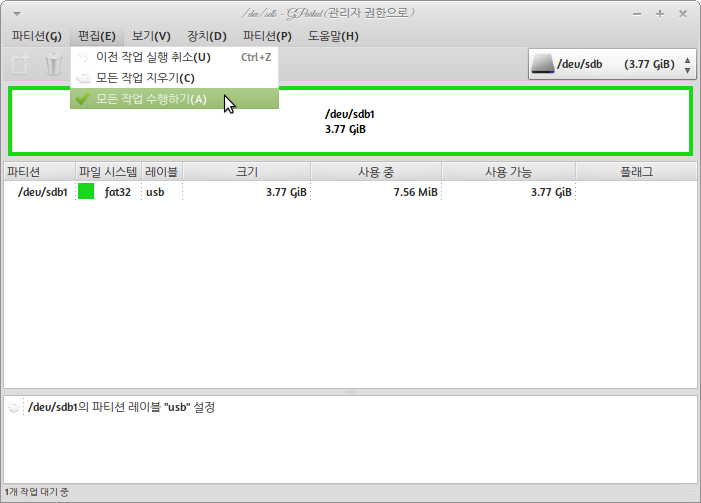Image resolution: width=701 pixels, height=503 pixels.
Task: Click the 파티션 column header
Action: point(39,172)
